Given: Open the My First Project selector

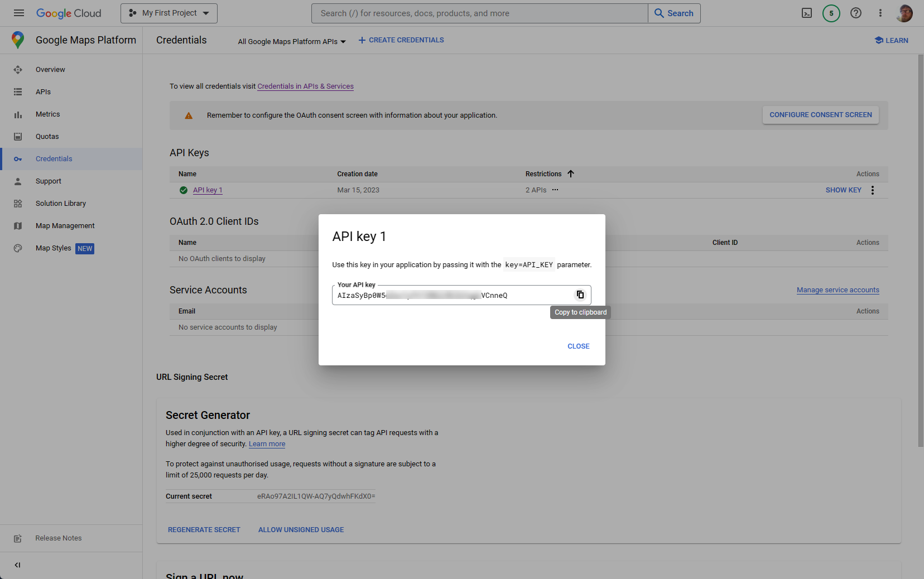Looking at the screenshot, I should tap(169, 13).
